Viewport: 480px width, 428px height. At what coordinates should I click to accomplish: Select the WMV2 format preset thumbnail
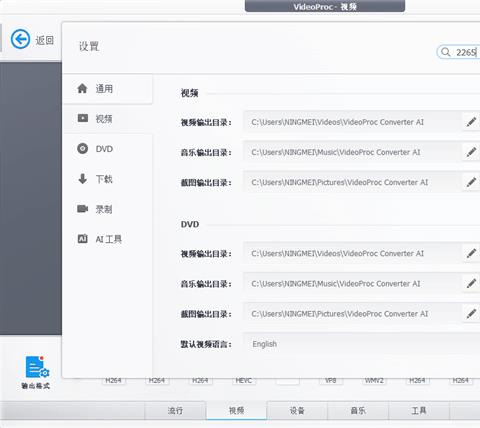click(374, 381)
